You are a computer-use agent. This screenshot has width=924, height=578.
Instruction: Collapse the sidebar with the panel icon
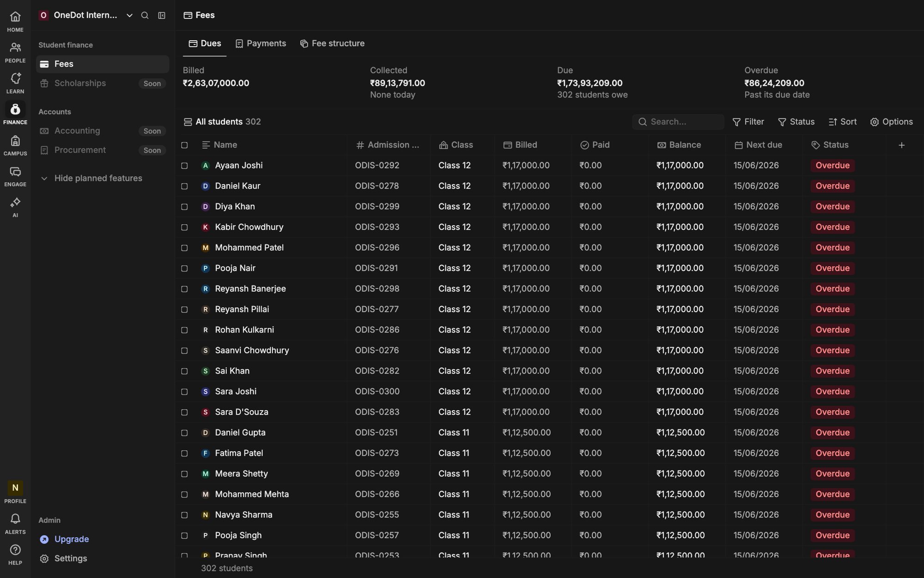click(x=162, y=15)
